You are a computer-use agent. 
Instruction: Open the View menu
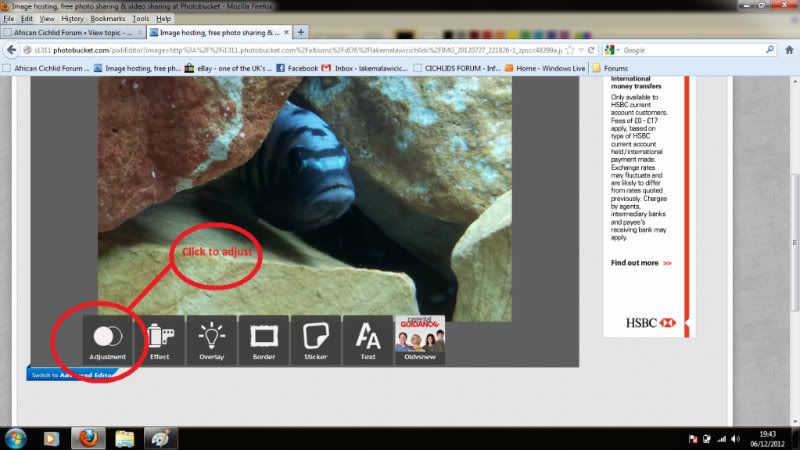point(47,19)
